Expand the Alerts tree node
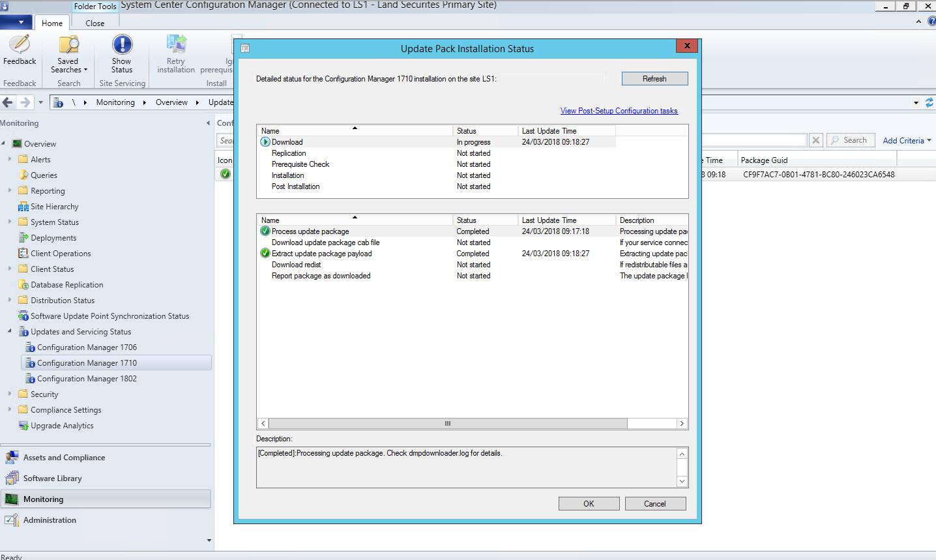 (10, 159)
